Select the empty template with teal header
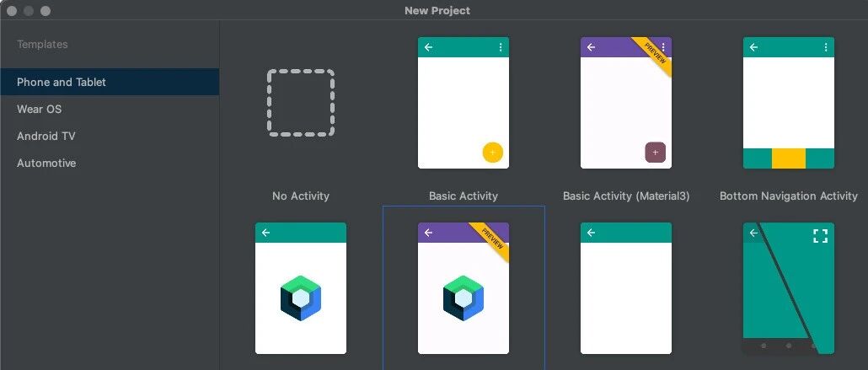The height and width of the screenshot is (370, 868). pos(626,288)
